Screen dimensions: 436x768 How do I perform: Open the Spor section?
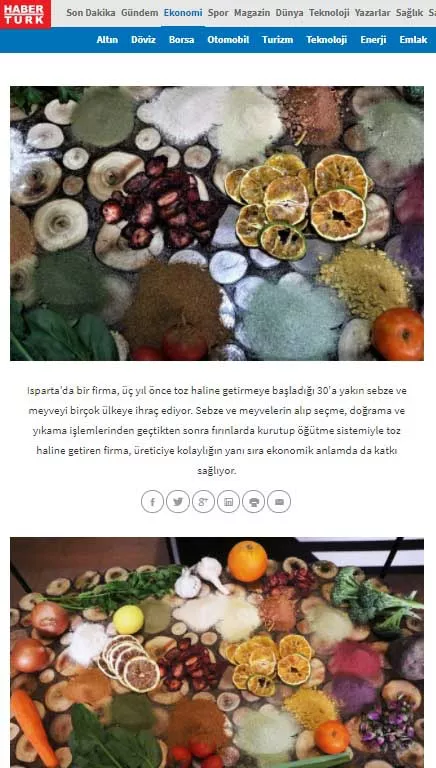tap(218, 13)
